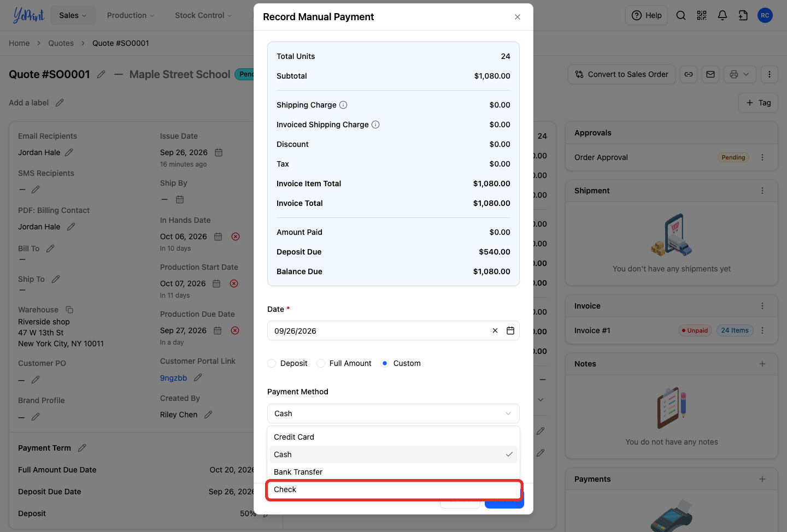
Task: Edit the Quote #SO0001 title
Action: 101,74
